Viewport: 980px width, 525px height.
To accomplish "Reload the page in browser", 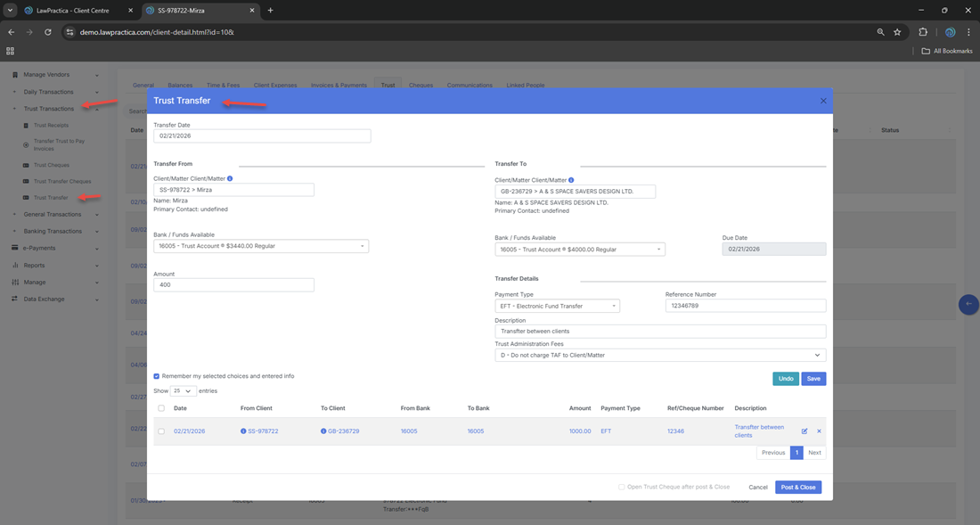I will pos(48,32).
